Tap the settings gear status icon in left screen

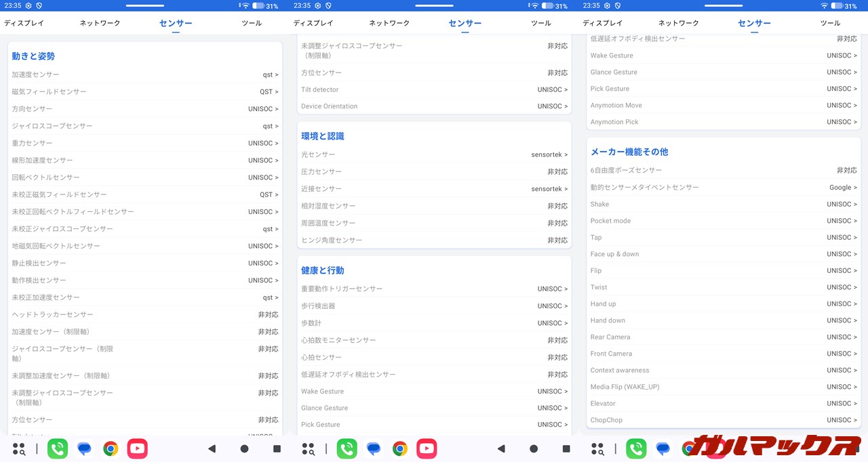coord(28,5)
